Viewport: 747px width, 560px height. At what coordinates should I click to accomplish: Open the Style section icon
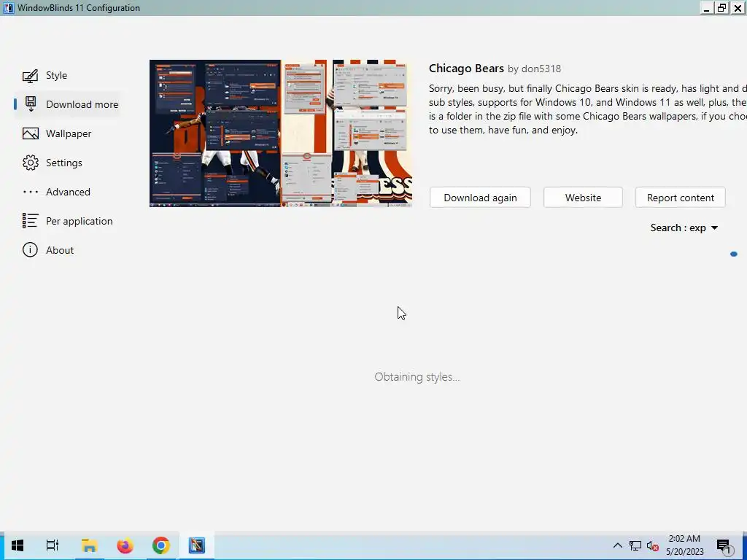pyautogui.click(x=30, y=76)
